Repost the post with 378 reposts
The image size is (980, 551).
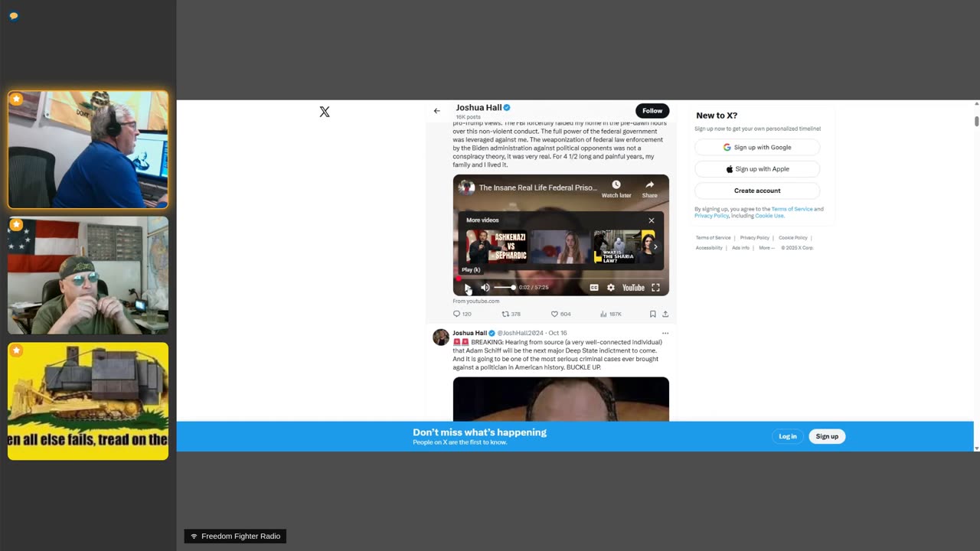point(511,314)
